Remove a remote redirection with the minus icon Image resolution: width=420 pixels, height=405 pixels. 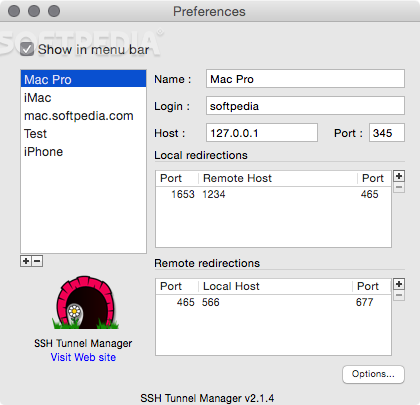(x=399, y=295)
